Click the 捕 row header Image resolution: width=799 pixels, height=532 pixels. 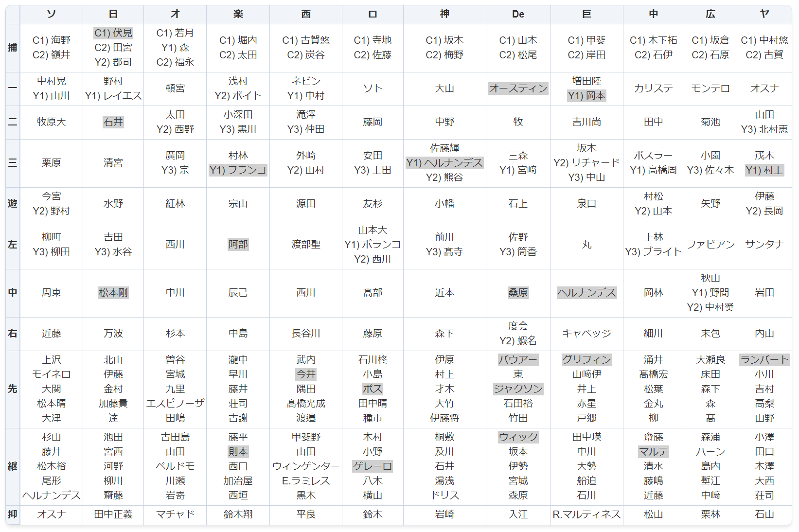13,48
